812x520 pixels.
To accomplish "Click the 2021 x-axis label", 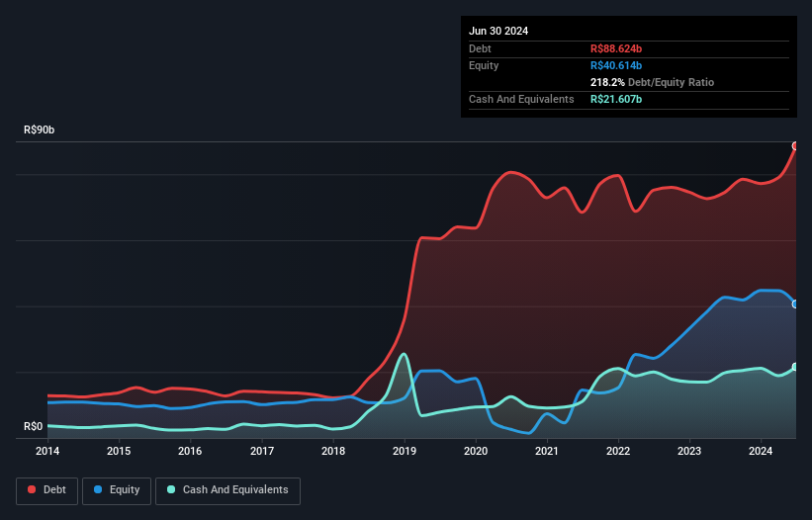I will pyautogui.click(x=547, y=451).
